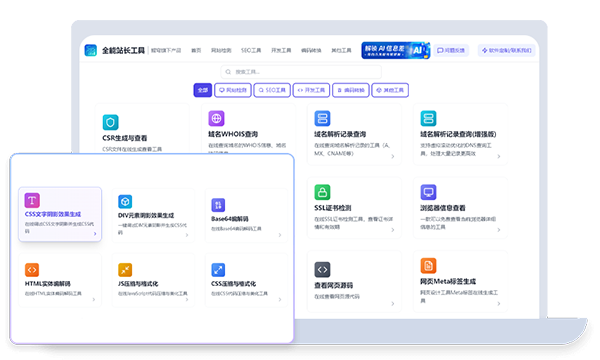
Task: Open chevron on CSS压缩与格式化 card
Action: [280, 300]
